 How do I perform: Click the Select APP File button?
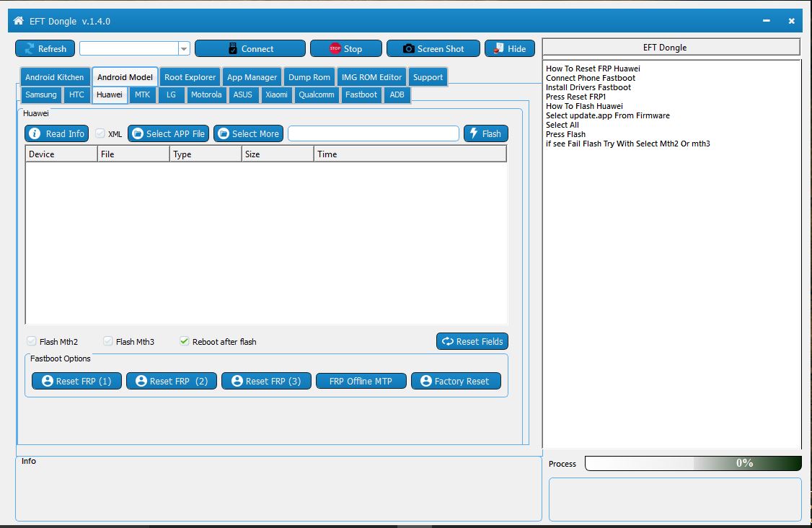[x=168, y=133]
